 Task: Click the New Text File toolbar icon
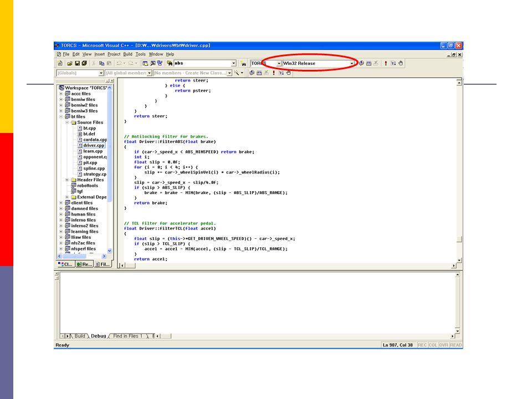click(60, 63)
